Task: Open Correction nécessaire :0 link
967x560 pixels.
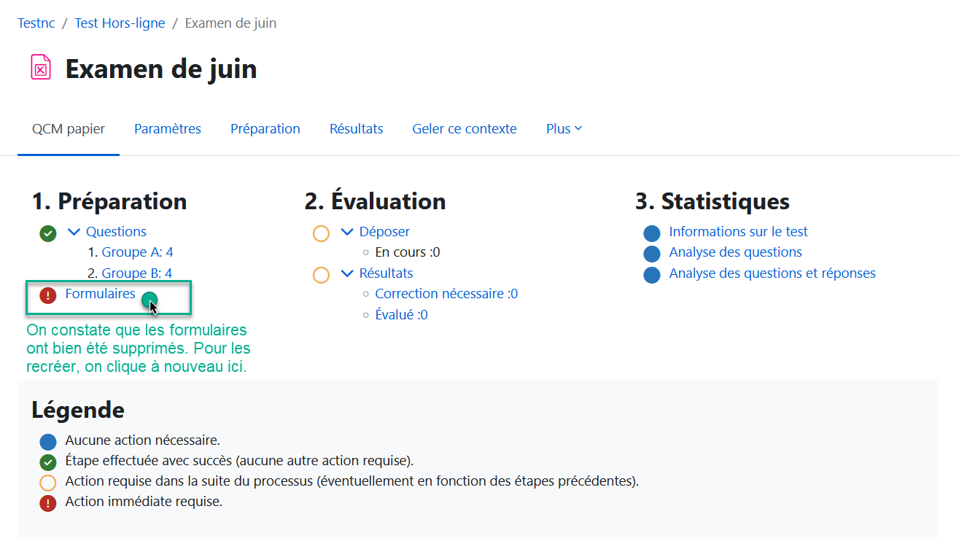Action: click(x=446, y=294)
